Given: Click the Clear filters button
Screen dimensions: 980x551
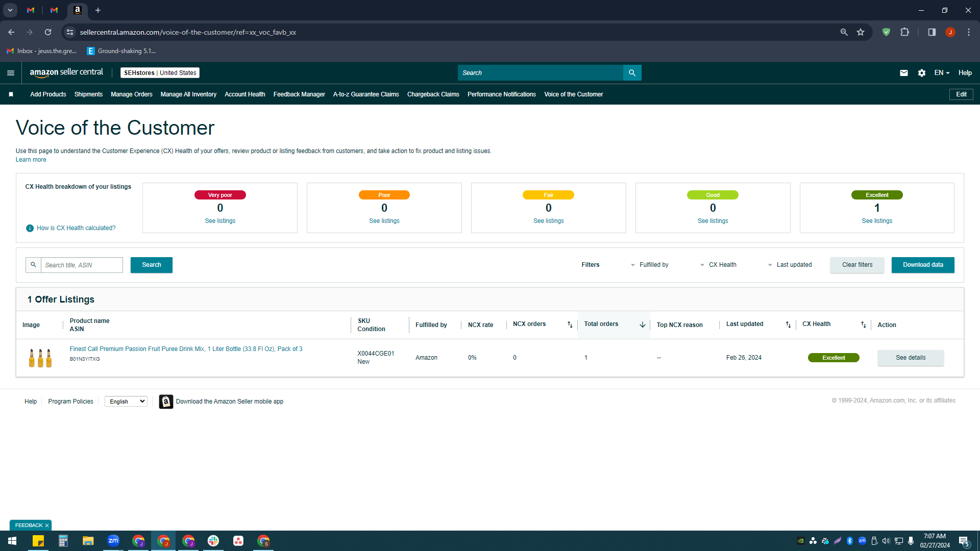Looking at the screenshot, I should coord(857,265).
